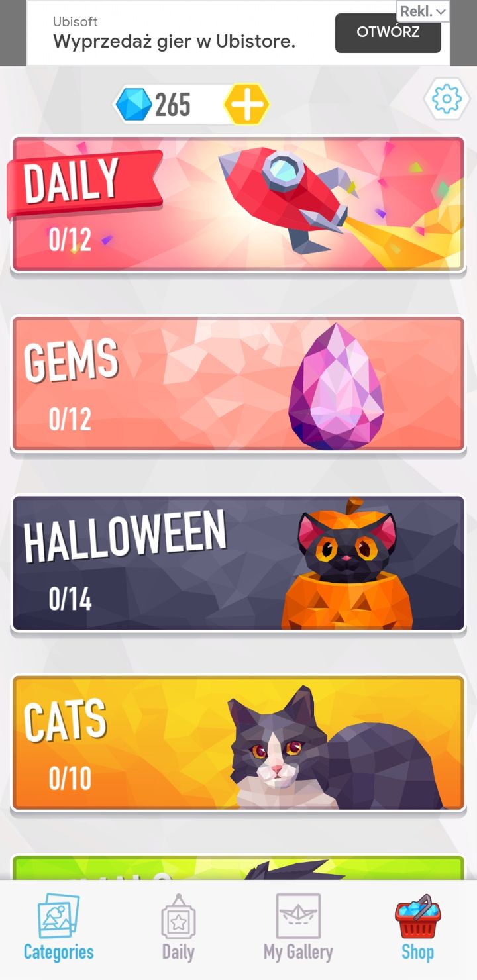Tap the yellow plus to add gems

click(x=246, y=105)
